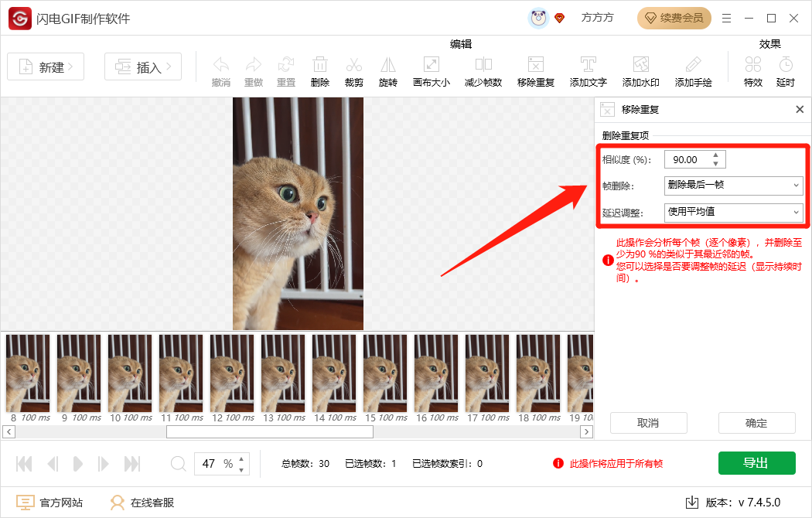Viewport: 812px width, 518px height.
Task: Click the timeline horizontal scrollbar thumb
Action: [x=270, y=431]
